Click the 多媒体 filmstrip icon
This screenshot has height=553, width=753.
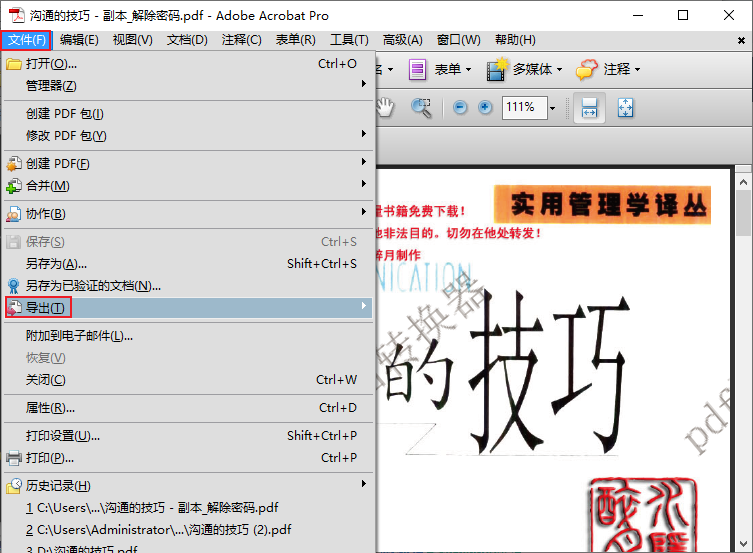coord(497,70)
